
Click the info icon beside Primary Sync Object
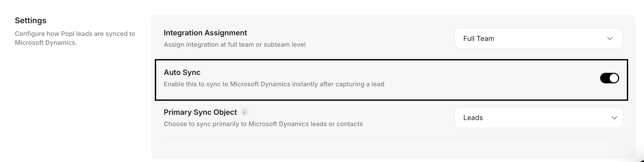click(244, 112)
